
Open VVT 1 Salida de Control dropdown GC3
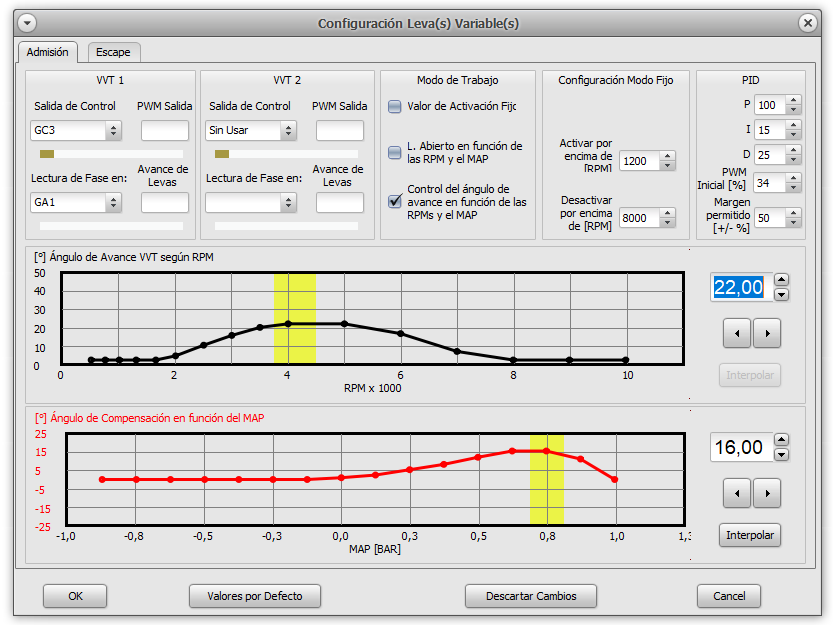tap(76, 130)
